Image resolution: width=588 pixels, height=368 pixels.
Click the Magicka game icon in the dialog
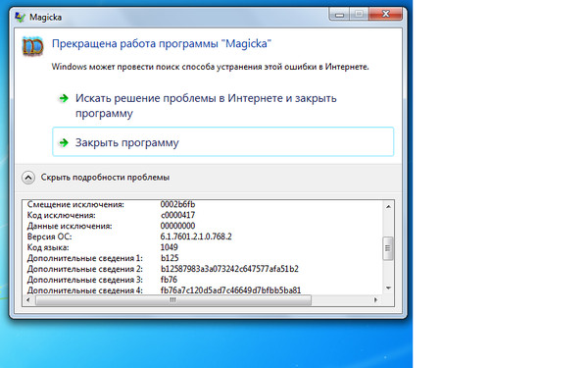(x=32, y=46)
